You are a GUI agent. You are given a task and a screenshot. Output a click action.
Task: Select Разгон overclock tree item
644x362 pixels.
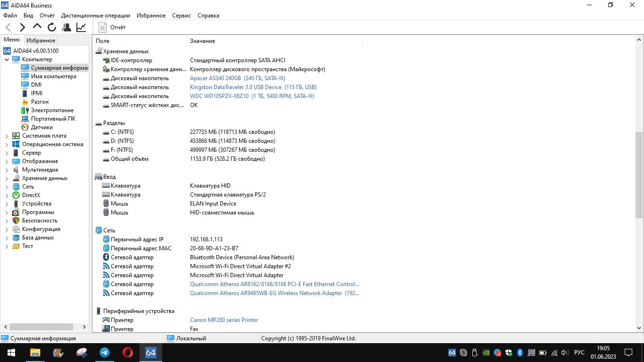point(40,102)
